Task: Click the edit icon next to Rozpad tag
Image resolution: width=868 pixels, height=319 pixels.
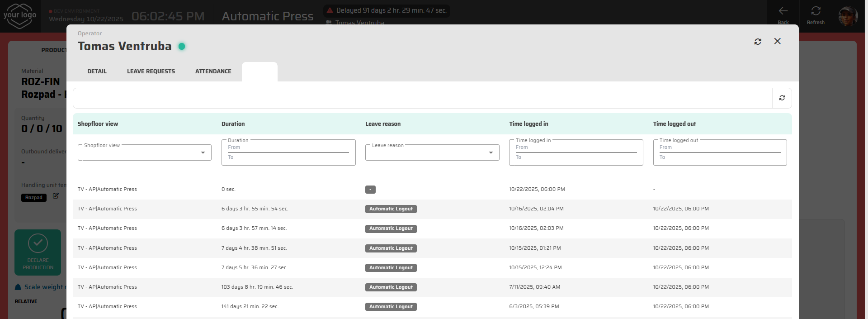Action: click(x=56, y=196)
